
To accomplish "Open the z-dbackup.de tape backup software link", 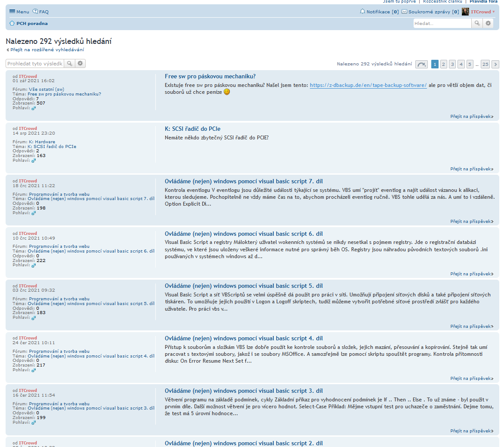I will 368,85.
